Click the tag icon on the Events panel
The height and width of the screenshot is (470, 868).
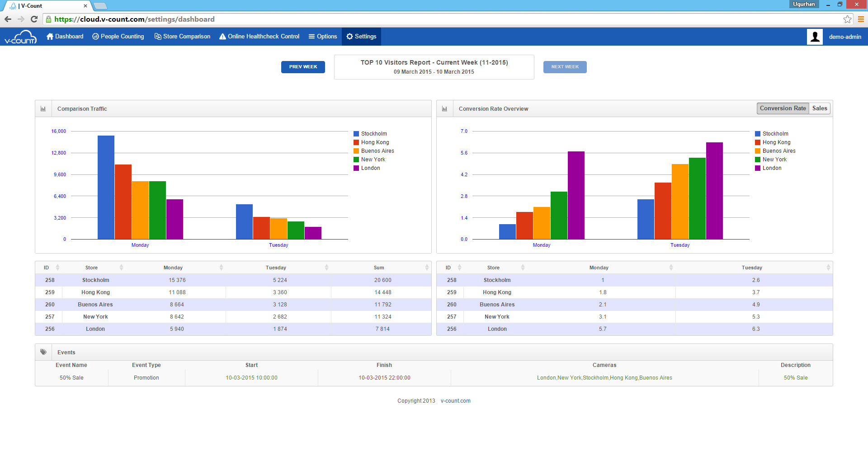pos(43,352)
